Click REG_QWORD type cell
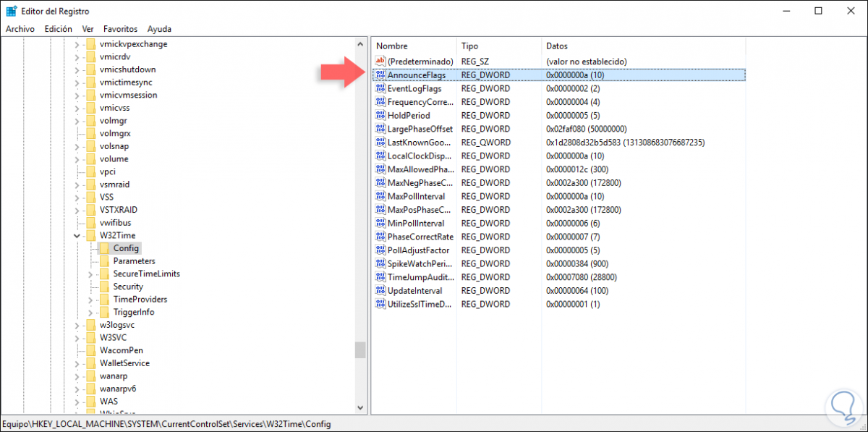Image resolution: width=868 pixels, height=432 pixels. 485,143
